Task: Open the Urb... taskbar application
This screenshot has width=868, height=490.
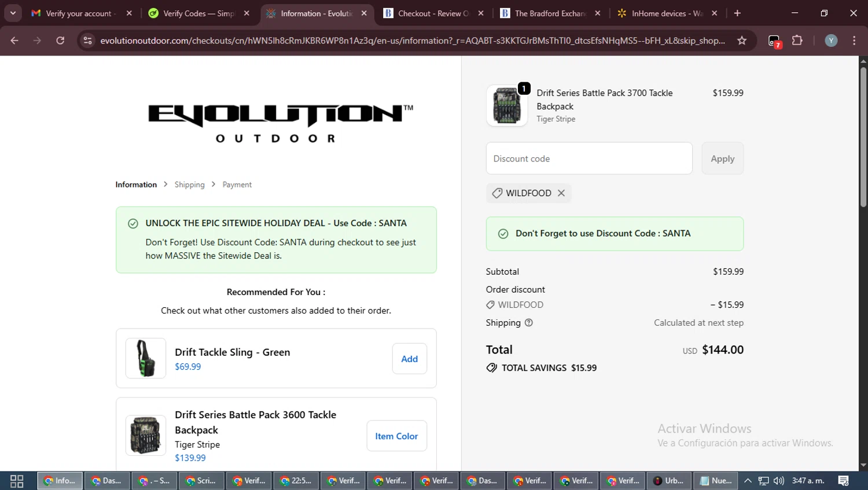Action: click(669, 481)
